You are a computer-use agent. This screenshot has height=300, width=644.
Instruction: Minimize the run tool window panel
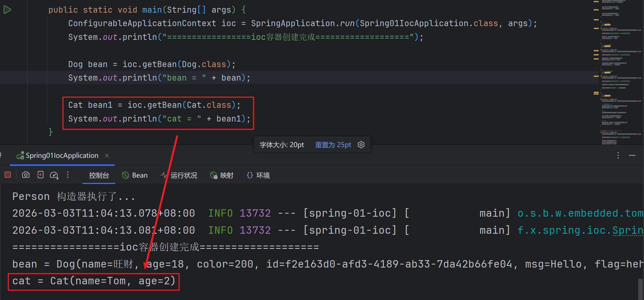(632, 155)
